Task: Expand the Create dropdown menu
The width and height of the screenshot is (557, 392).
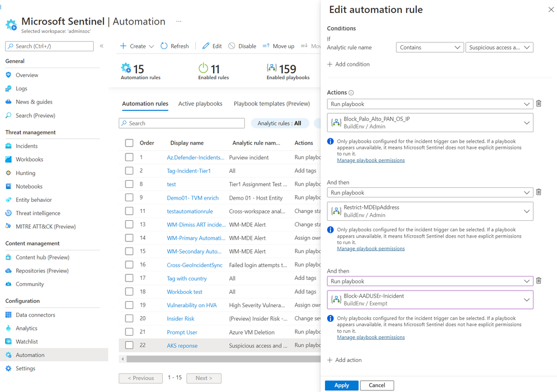Action: click(x=137, y=46)
